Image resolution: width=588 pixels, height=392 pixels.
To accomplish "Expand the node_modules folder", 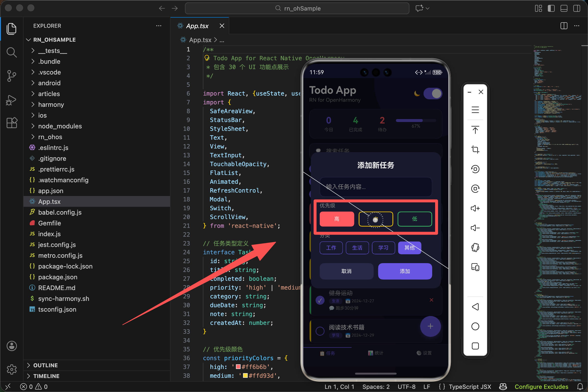I will coord(60,126).
